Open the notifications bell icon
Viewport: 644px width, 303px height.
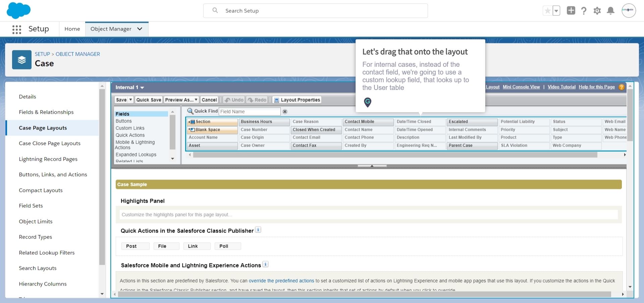pyautogui.click(x=611, y=11)
